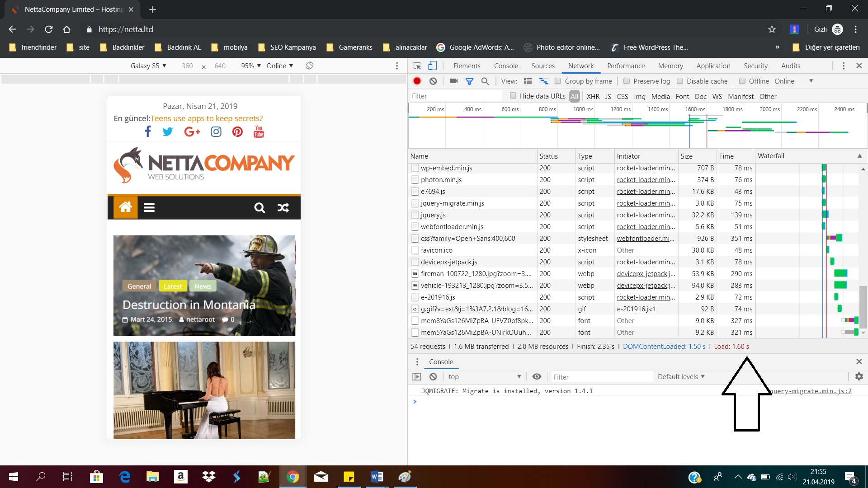
Task: Click the webfontloader.mi... initiator link
Action: click(645, 239)
